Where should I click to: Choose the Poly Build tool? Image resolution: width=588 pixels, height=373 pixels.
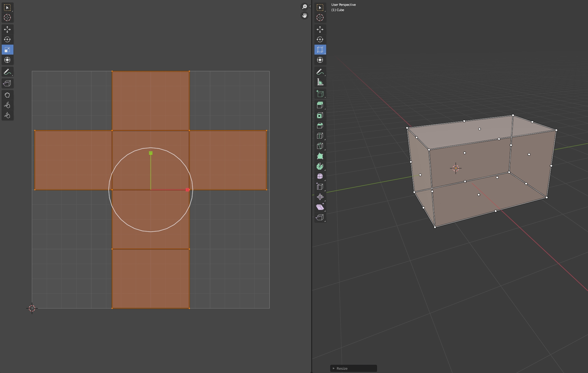(320, 156)
